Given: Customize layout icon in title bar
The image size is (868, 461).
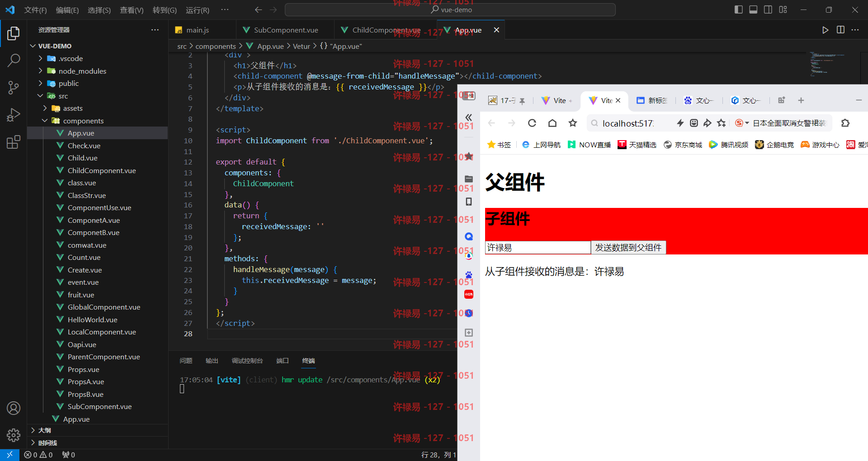Looking at the screenshot, I should [x=783, y=10].
